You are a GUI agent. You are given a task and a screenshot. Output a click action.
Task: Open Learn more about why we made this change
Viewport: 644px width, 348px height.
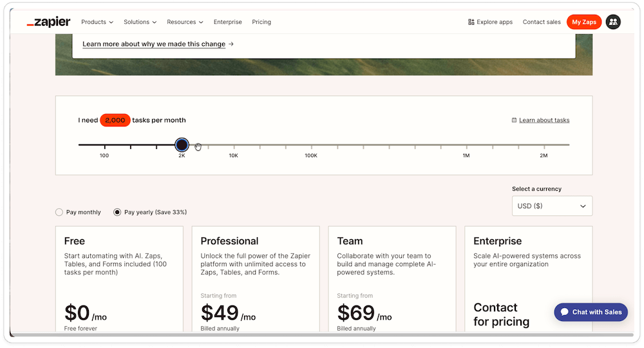click(154, 44)
